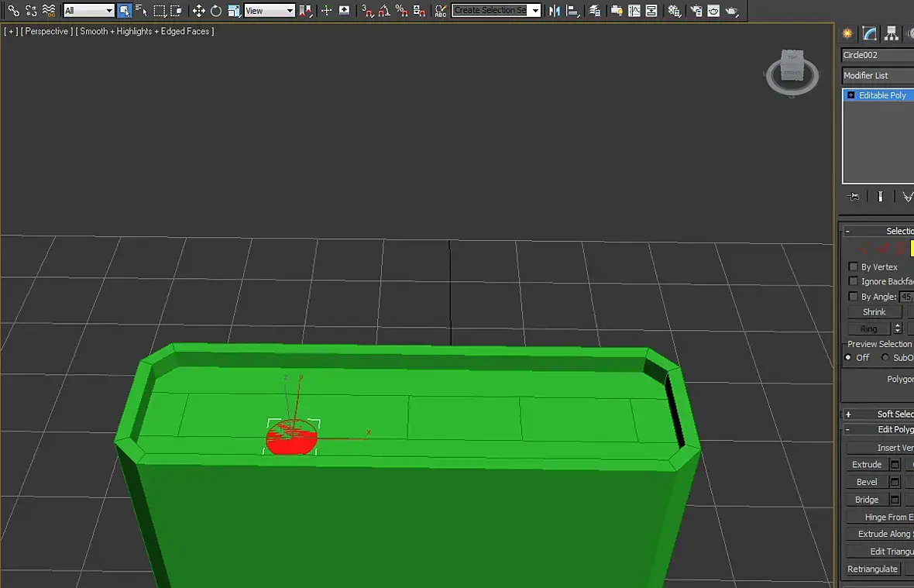Select the Off preview selection radio
This screenshot has height=588, width=914.
coord(848,357)
